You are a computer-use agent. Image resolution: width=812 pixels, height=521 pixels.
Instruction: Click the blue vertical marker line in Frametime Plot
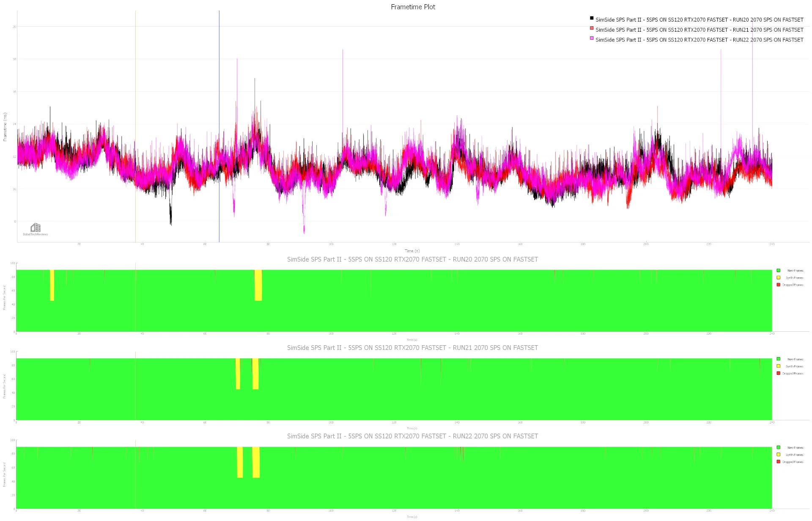tap(219, 127)
